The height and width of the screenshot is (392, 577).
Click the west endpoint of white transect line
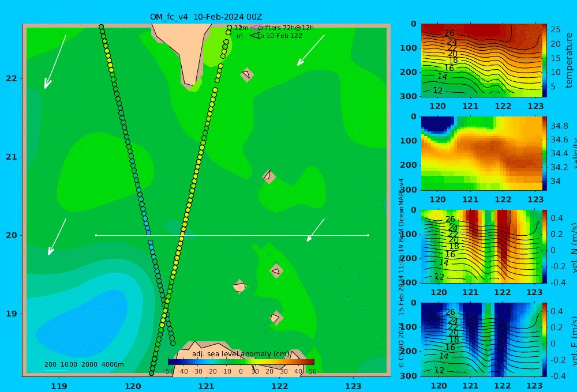pyautogui.click(x=96, y=235)
